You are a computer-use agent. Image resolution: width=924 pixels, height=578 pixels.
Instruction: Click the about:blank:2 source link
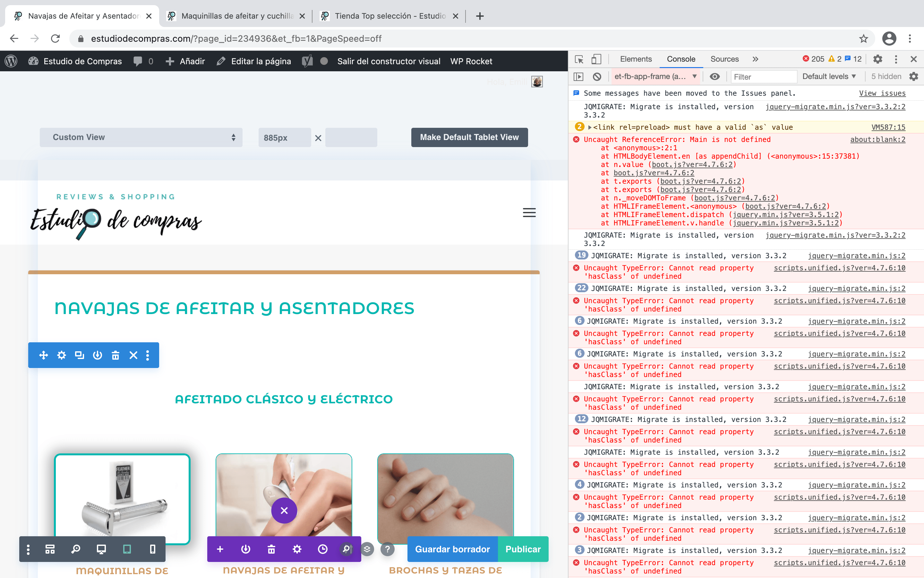click(877, 140)
